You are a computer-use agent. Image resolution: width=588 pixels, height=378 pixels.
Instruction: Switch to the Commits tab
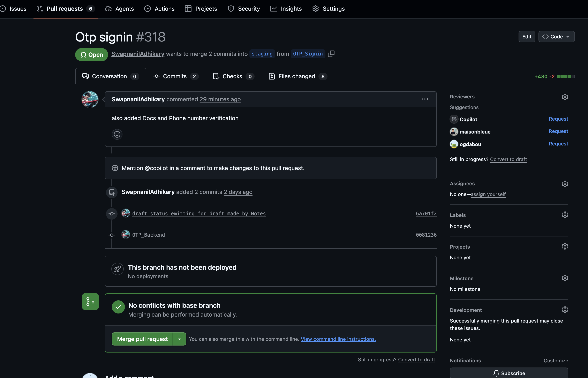tap(175, 76)
